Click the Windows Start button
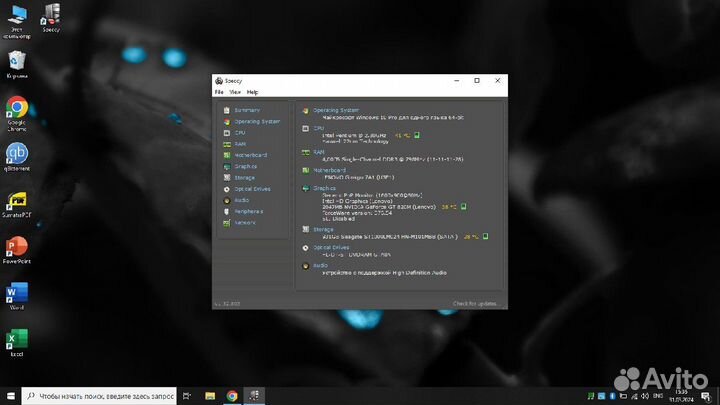This screenshot has height=405, width=720. click(x=10, y=396)
